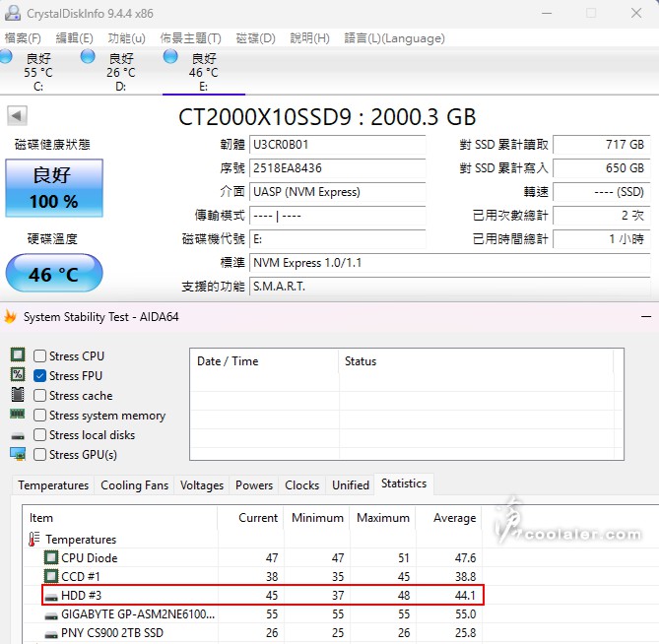This screenshot has height=644, width=659.
Task: Switch to the Powers tab
Action: pyautogui.click(x=254, y=485)
